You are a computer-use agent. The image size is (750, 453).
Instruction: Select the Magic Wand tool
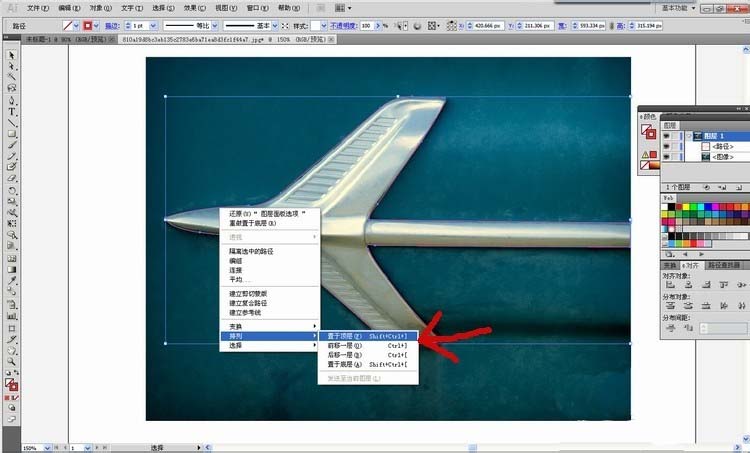[11, 77]
